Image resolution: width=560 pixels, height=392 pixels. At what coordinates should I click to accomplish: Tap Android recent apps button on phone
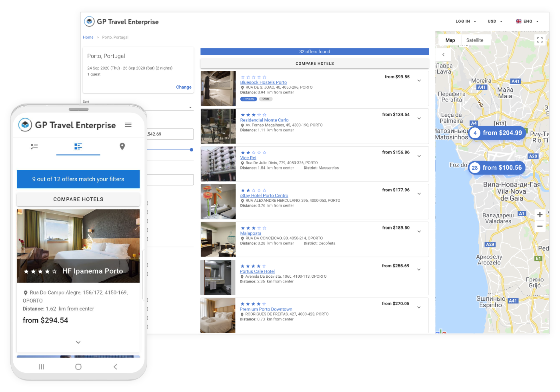click(41, 367)
